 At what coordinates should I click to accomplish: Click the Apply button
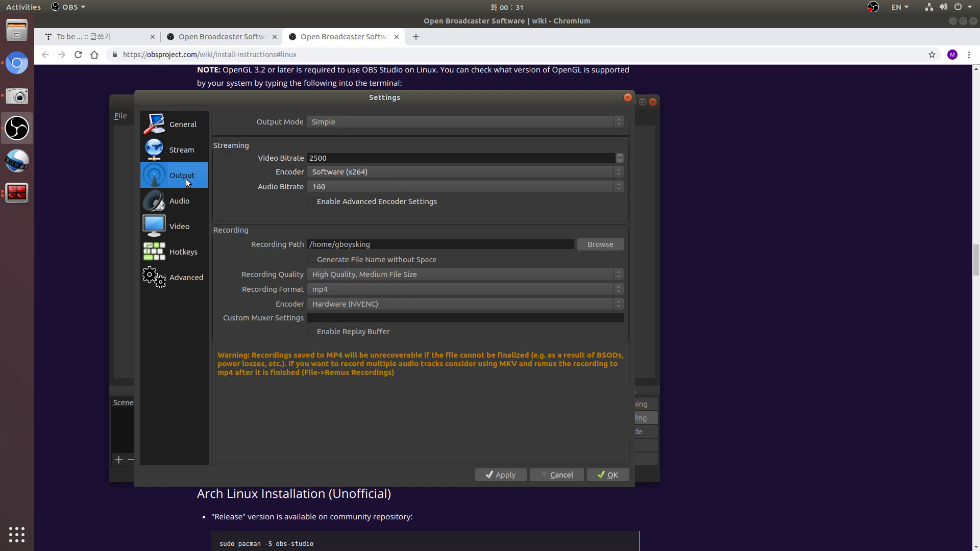[x=501, y=475]
